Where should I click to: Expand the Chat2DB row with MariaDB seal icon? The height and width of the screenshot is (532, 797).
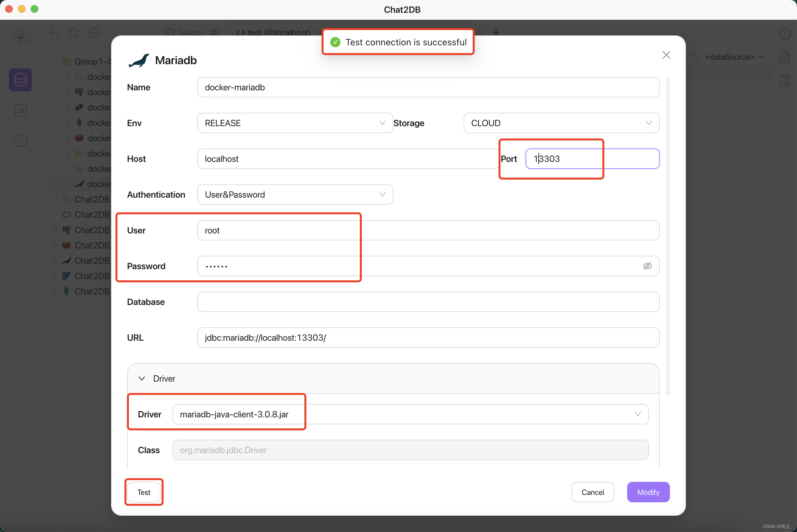(x=55, y=261)
